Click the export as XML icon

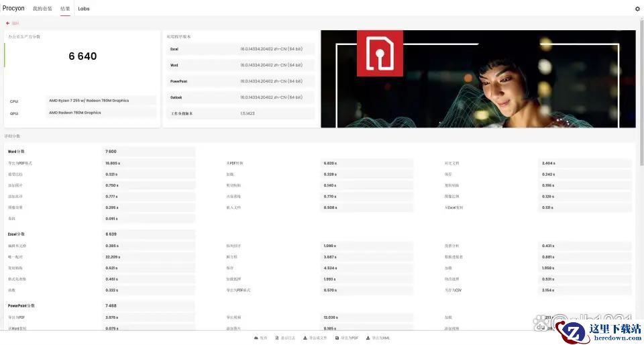[x=368, y=338]
